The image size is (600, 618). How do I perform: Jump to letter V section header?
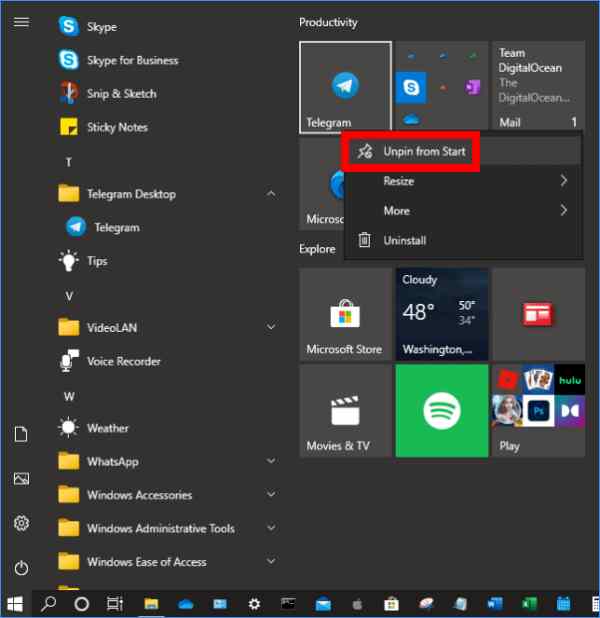pyautogui.click(x=69, y=296)
